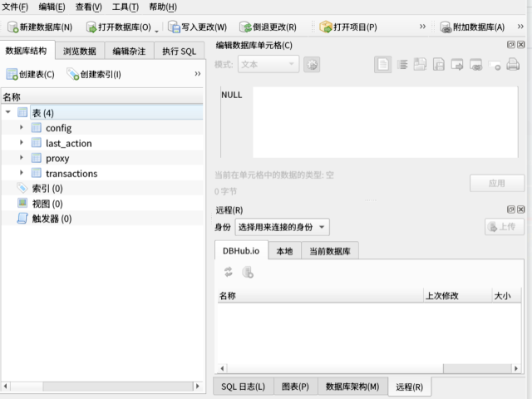Click the Attach Database (附加数据库) toolbar icon

[x=446, y=27]
